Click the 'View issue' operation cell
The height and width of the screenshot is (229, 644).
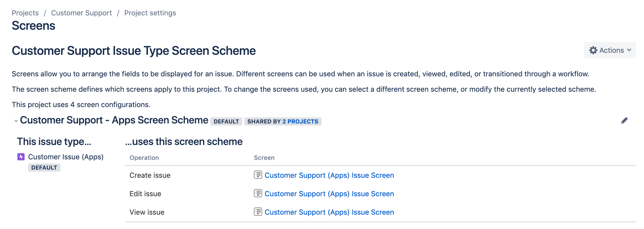147,212
